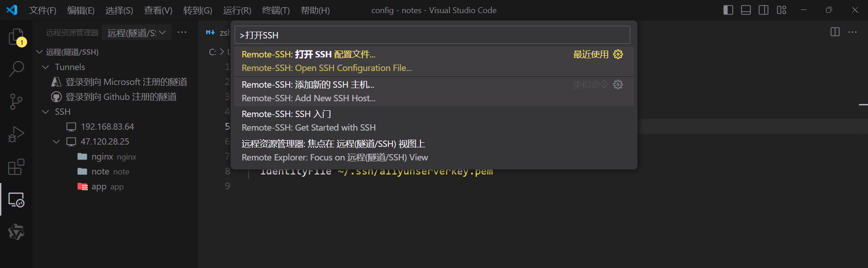Click the VS Code logo icon
This screenshot has width=868, height=268.
point(12,10)
